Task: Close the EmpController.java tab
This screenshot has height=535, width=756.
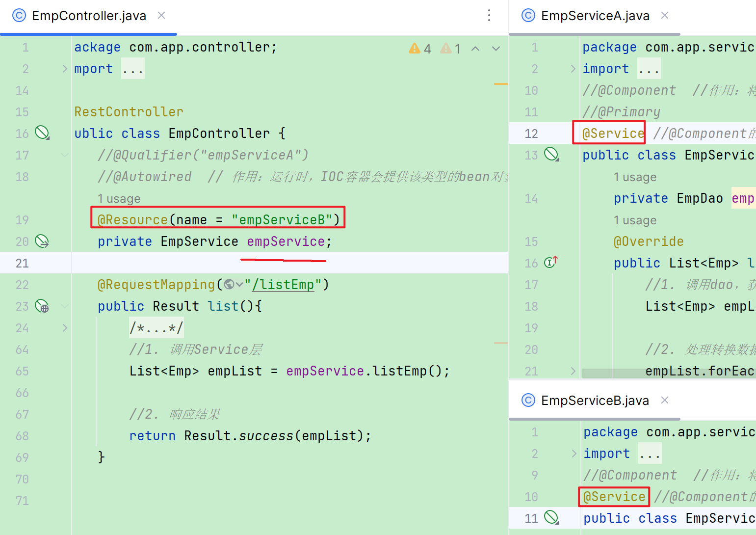Action: (161, 16)
